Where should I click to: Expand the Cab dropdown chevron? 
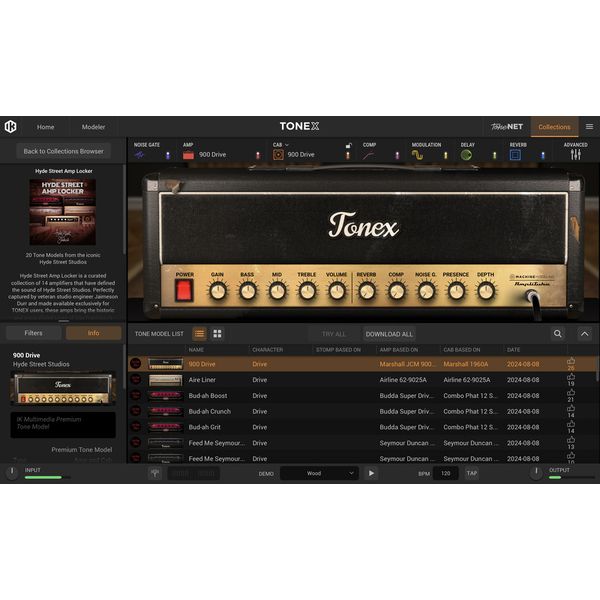point(287,145)
